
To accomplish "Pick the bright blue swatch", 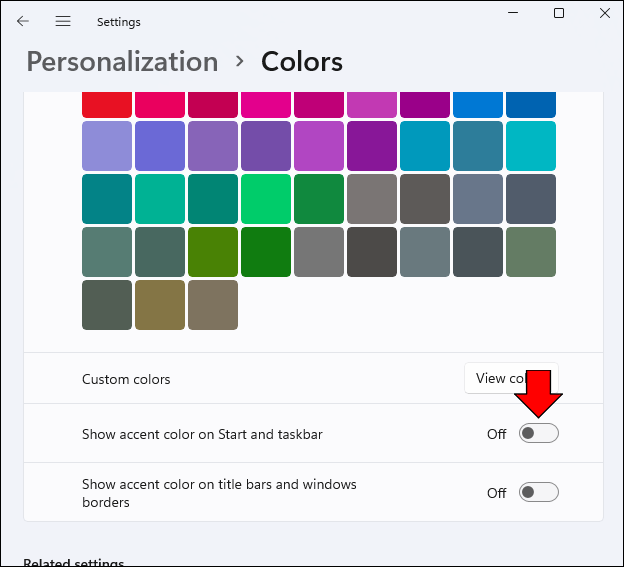I will (477, 104).
